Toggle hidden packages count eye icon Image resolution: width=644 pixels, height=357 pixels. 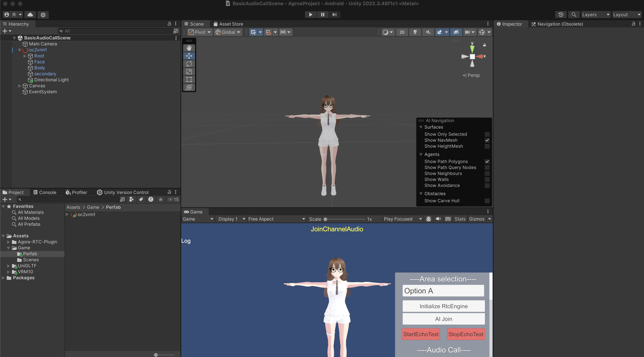(x=173, y=199)
